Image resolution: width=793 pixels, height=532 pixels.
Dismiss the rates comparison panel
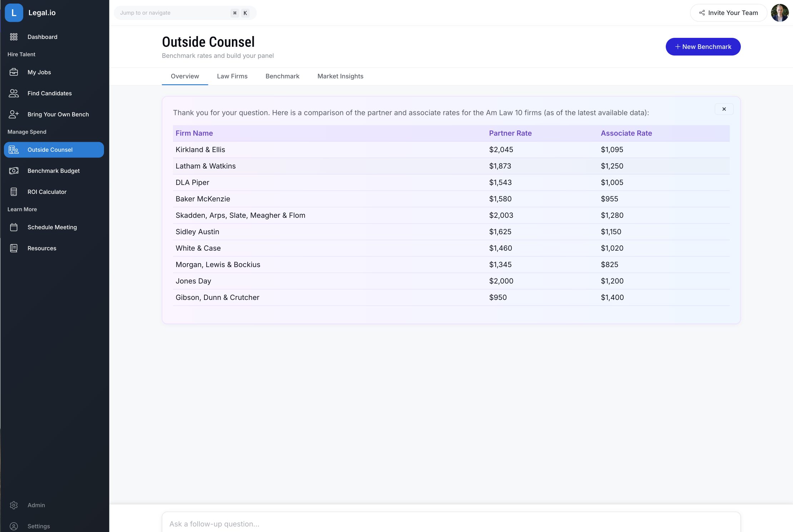click(x=724, y=109)
